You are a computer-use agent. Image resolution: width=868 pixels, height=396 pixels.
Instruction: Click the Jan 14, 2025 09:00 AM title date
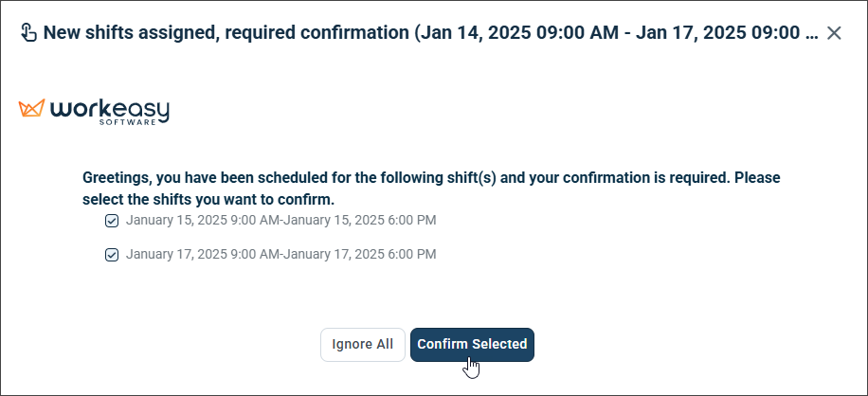coord(519,32)
